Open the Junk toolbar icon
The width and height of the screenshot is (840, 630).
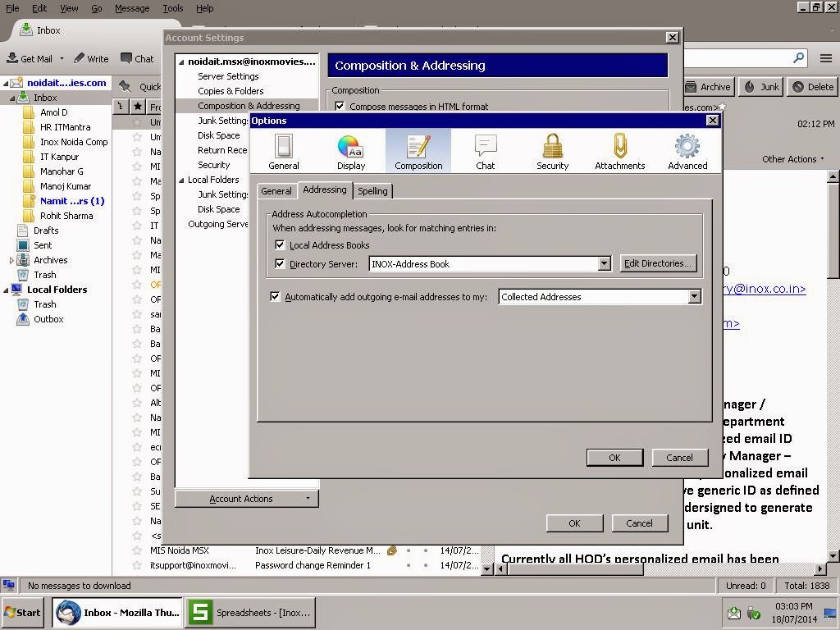point(761,86)
